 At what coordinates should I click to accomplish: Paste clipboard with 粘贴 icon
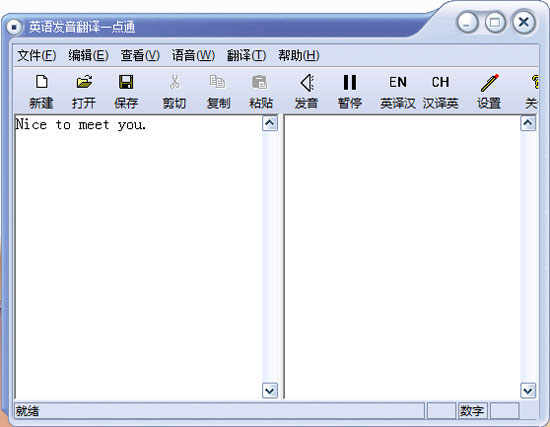[x=260, y=91]
